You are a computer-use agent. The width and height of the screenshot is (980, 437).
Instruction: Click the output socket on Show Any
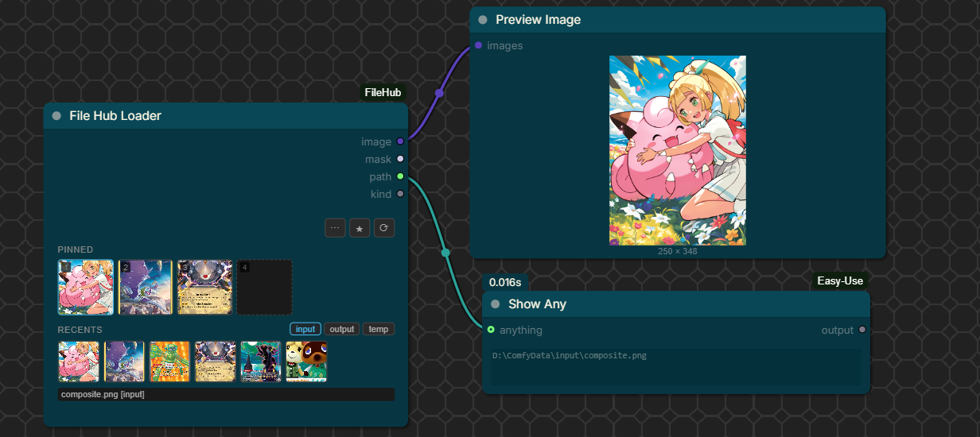862,330
